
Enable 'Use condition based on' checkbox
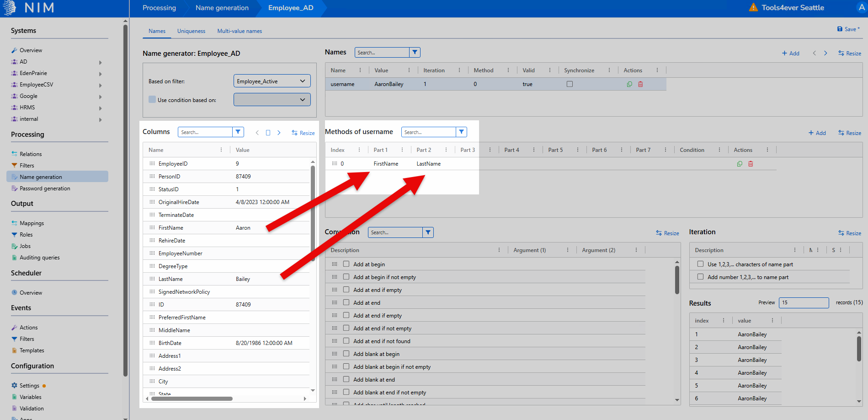[x=153, y=100]
